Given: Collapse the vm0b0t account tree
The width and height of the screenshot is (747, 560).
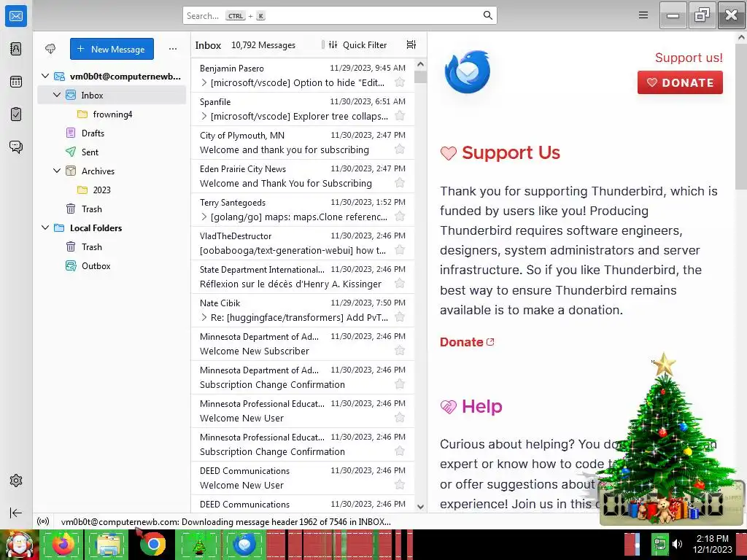Looking at the screenshot, I should pos(45,76).
